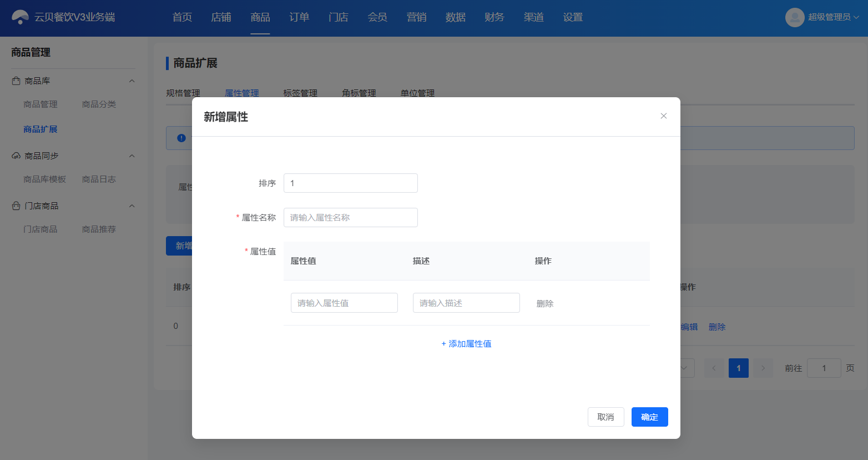Click the + 添加属性值 link

coord(466,344)
